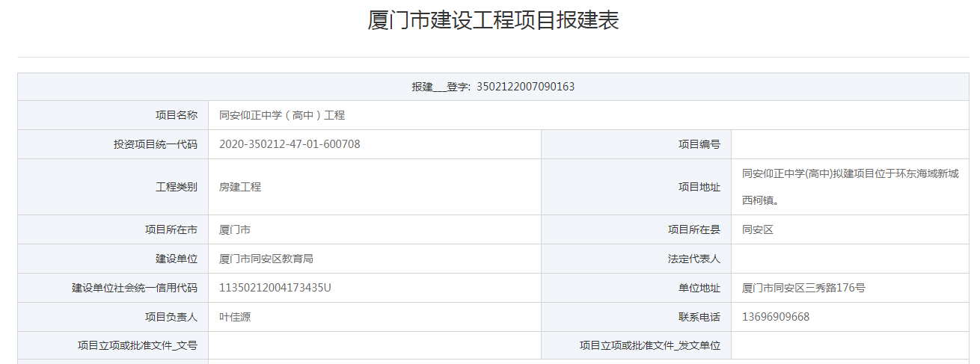Click the empty 项目编号 value cell

(850, 144)
